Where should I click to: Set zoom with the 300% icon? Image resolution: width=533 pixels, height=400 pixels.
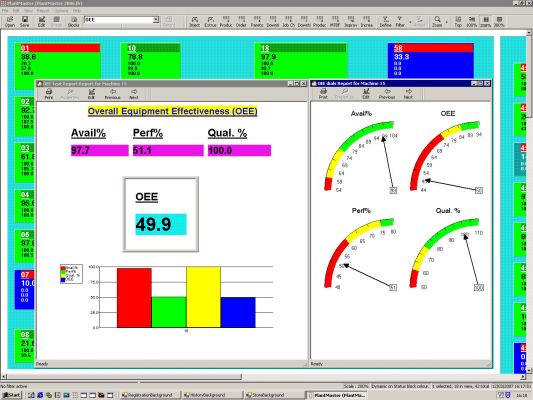[499, 21]
